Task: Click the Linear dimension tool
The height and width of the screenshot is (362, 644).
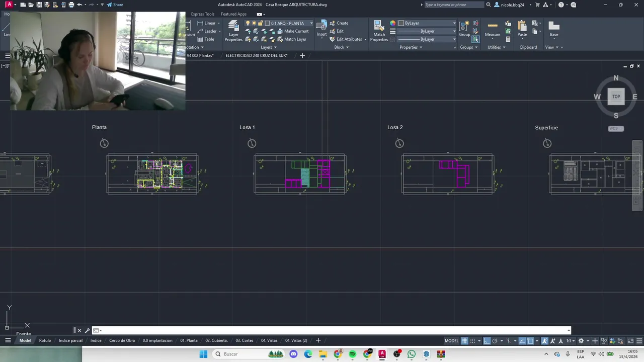Action: point(206,23)
